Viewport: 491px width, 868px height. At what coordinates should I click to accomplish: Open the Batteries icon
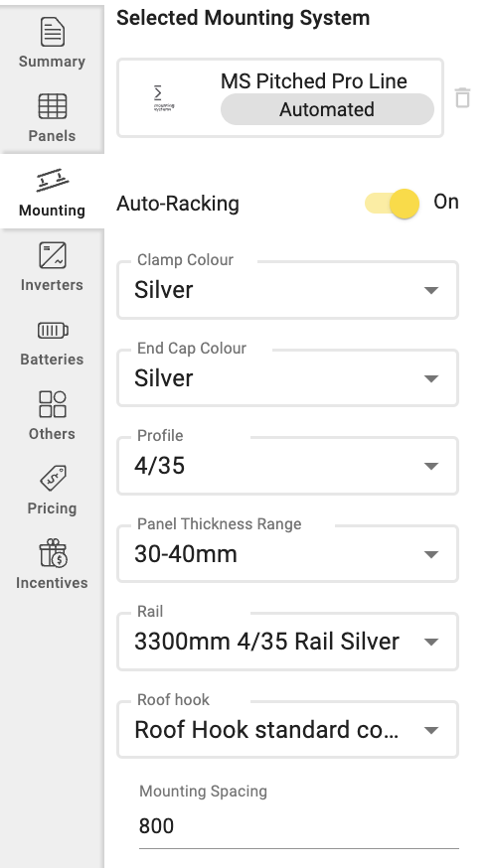point(53,331)
